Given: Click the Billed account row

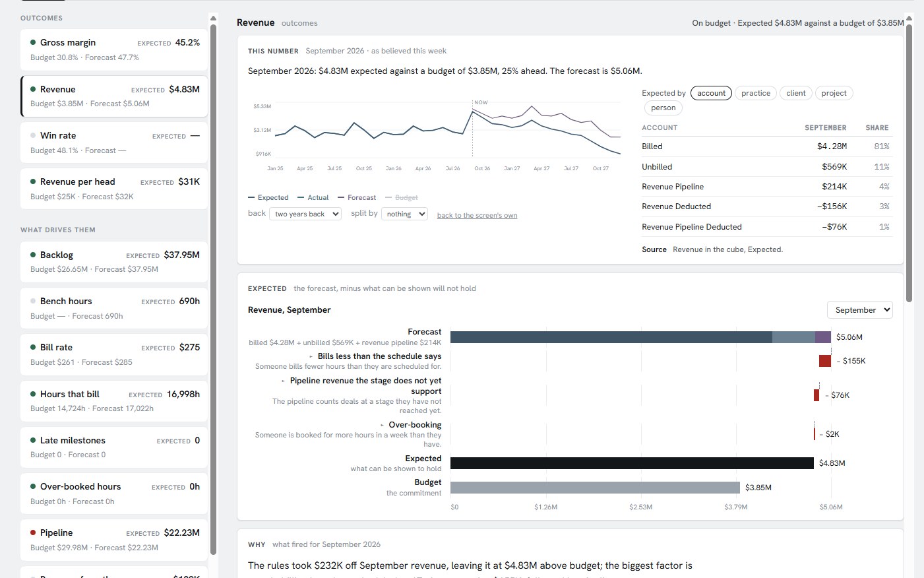Looking at the screenshot, I should [767, 146].
